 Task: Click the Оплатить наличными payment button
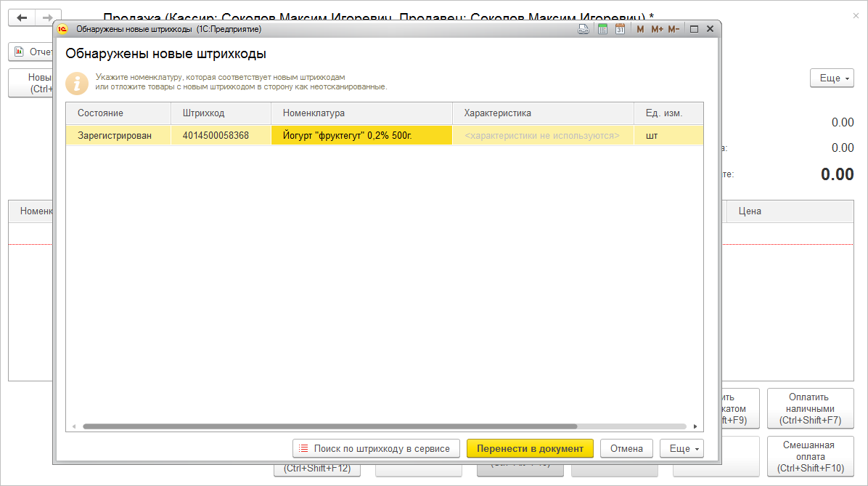point(811,408)
